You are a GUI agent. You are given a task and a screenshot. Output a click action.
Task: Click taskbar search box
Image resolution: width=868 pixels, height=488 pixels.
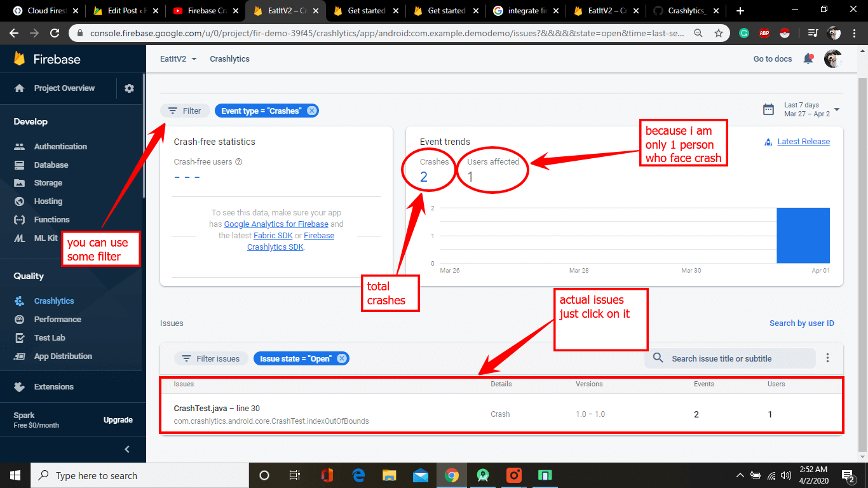click(x=140, y=475)
